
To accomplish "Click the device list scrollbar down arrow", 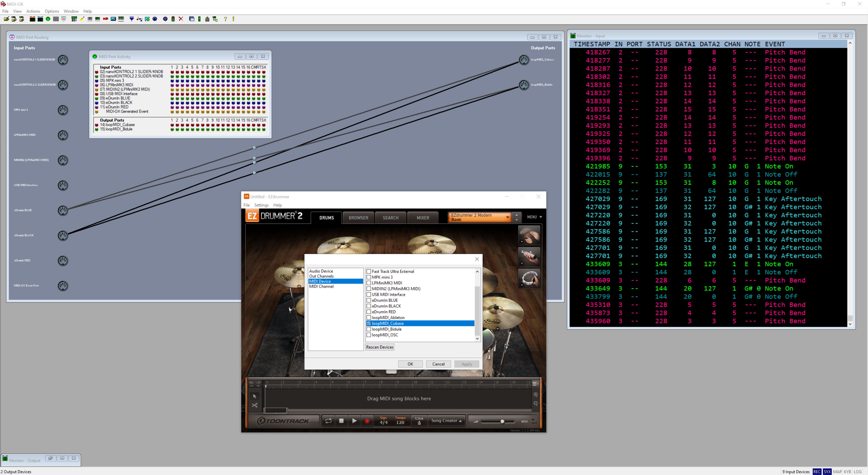I will click(477, 338).
